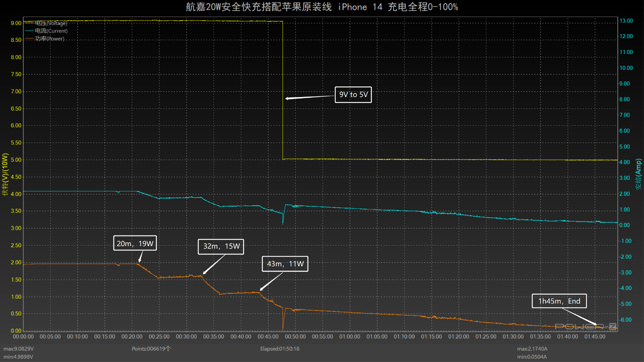Click the 5.50 voltage axis tick label
644x362 pixels.
click(x=16, y=143)
